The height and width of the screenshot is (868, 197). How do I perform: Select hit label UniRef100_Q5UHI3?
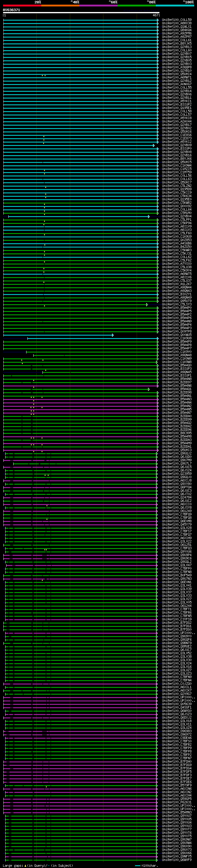(x=177, y=450)
